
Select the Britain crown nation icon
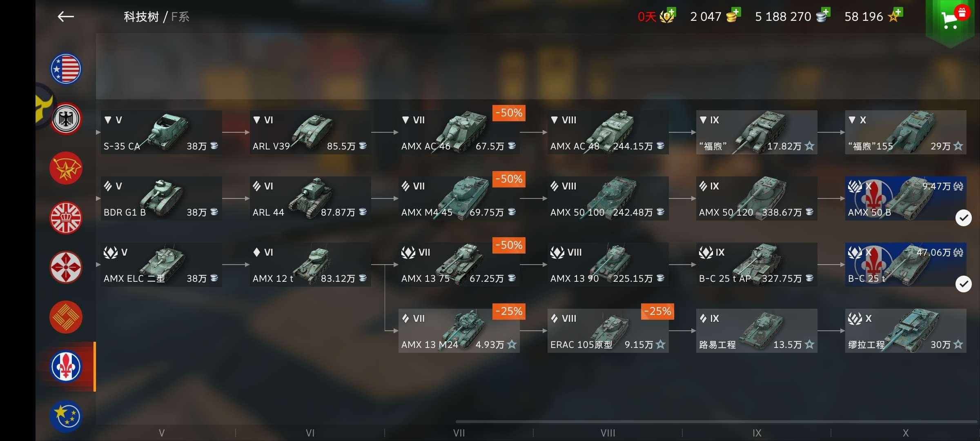tap(66, 218)
